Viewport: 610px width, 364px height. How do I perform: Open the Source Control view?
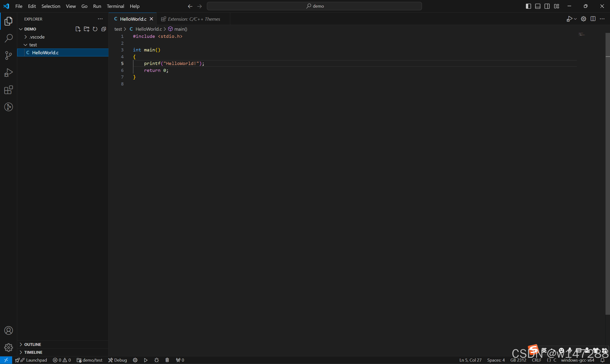pos(9,55)
